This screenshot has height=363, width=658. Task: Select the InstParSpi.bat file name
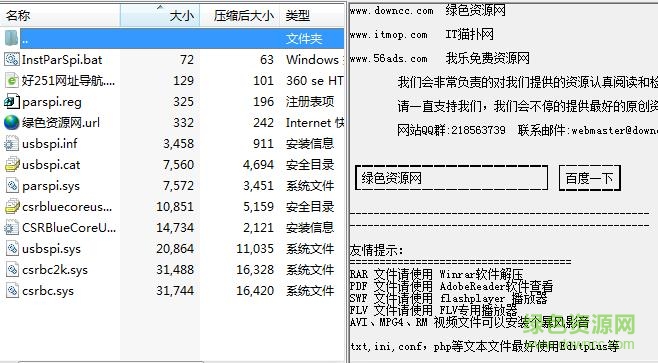point(62,60)
